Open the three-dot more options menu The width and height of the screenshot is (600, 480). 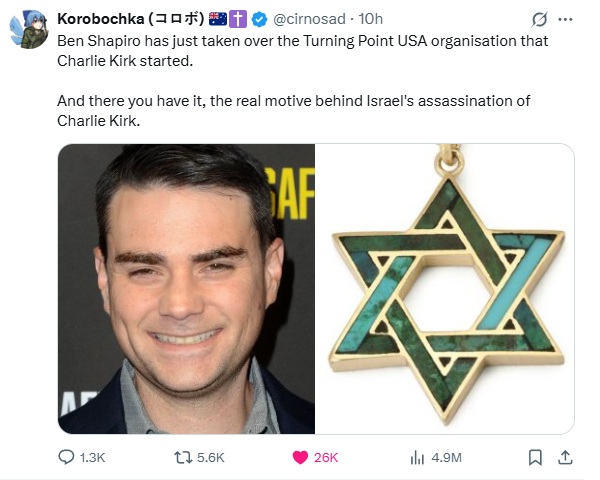(565, 19)
